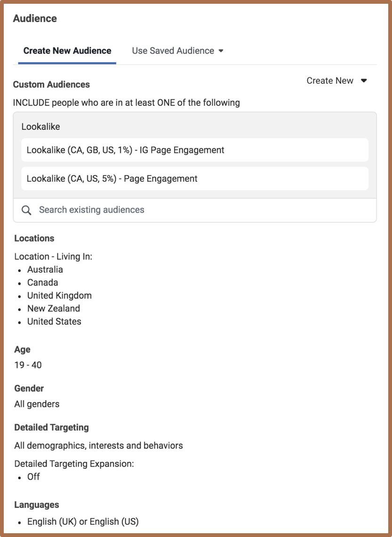This screenshot has height=537, width=392.
Task: Click the Age range 19 - 40
Action: click(28, 365)
